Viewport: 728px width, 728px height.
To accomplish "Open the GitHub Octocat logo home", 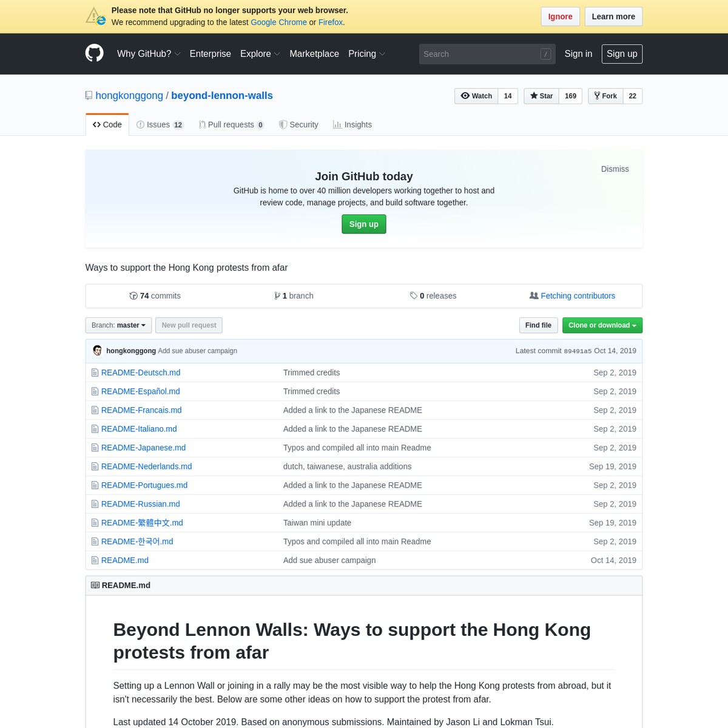I will [x=95, y=53].
